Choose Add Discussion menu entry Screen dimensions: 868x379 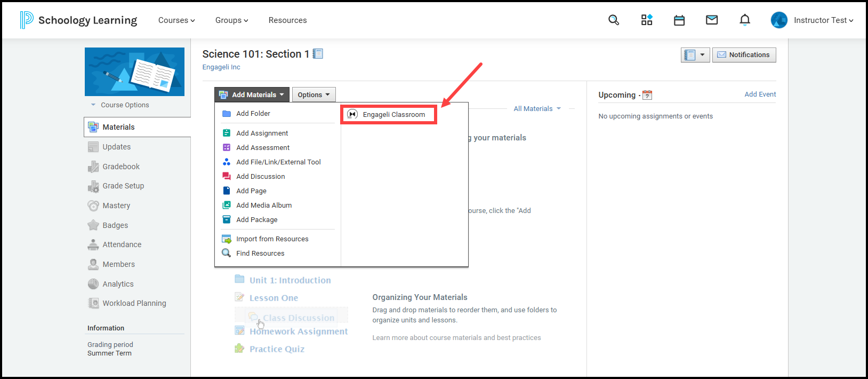pyautogui.click(x=261, y=177)
